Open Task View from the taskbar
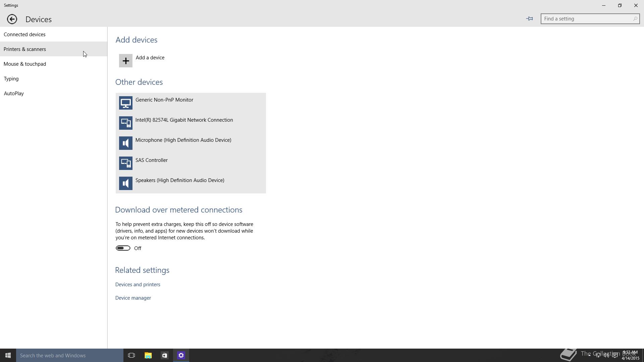Screen dimensions: 644x362 [x=131, y=355]
